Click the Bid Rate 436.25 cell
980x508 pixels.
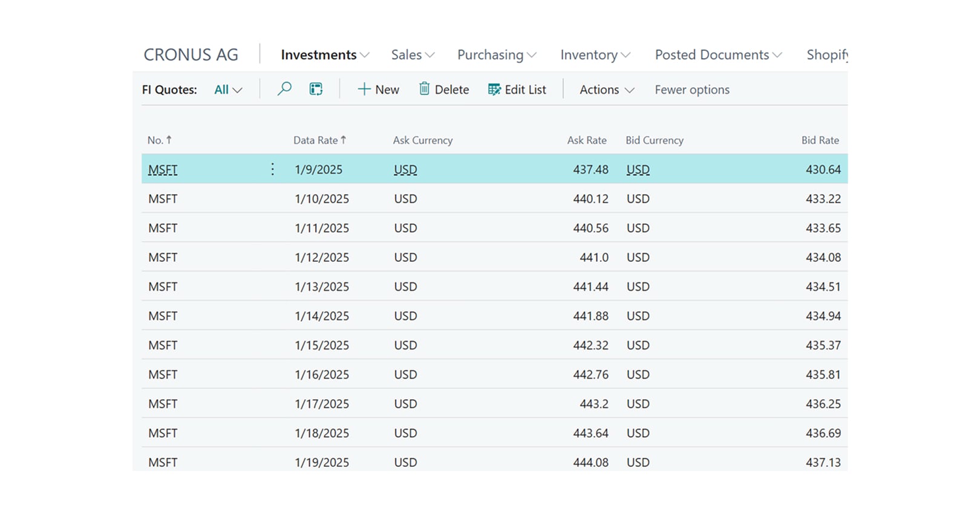pos(823,404)
